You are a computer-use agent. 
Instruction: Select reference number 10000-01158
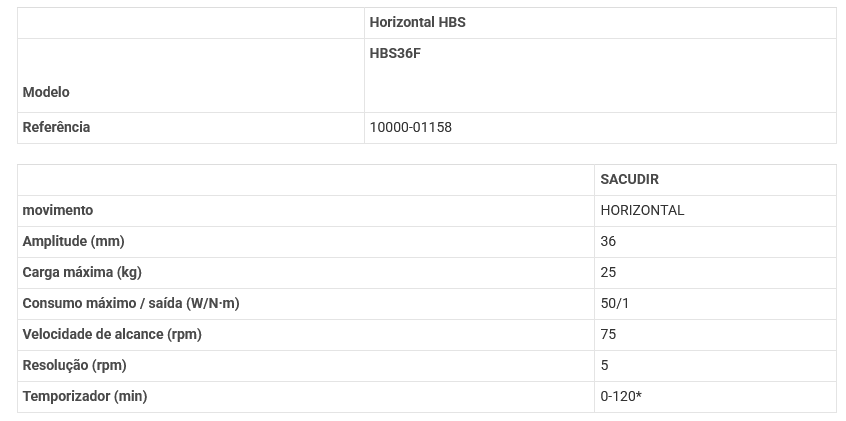pos(410,127)
